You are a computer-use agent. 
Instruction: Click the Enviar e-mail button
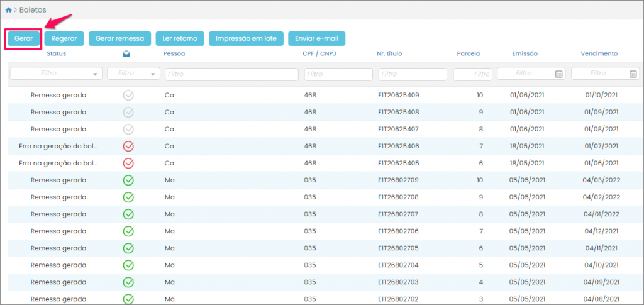[317, 38]
